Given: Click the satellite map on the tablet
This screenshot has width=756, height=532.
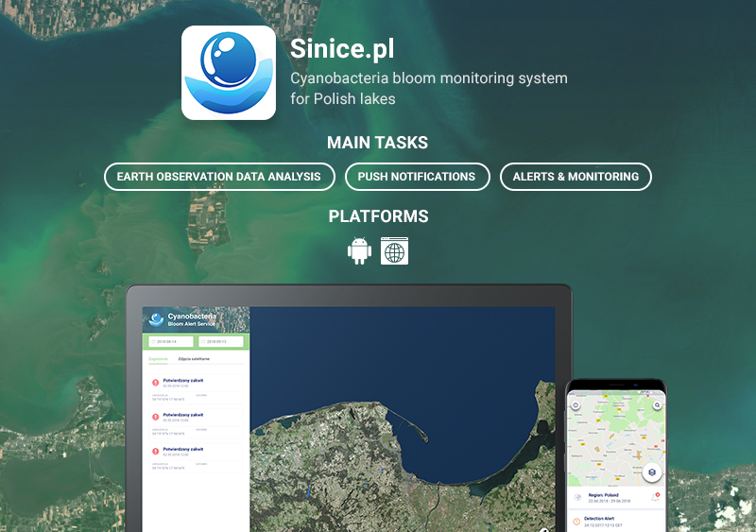Looking at the screenshot, I should point(403,420).
